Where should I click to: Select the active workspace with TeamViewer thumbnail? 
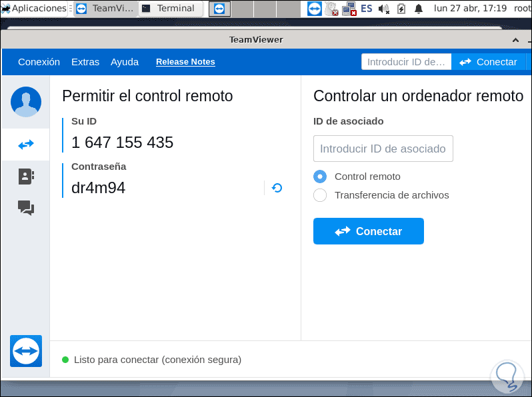coord(219,9)
